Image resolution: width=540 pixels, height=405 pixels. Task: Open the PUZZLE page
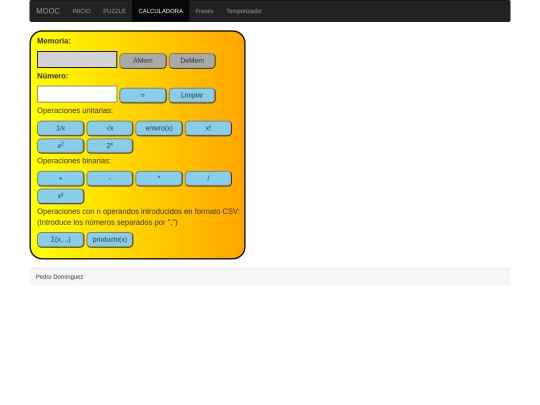click(x=114, y=11)
